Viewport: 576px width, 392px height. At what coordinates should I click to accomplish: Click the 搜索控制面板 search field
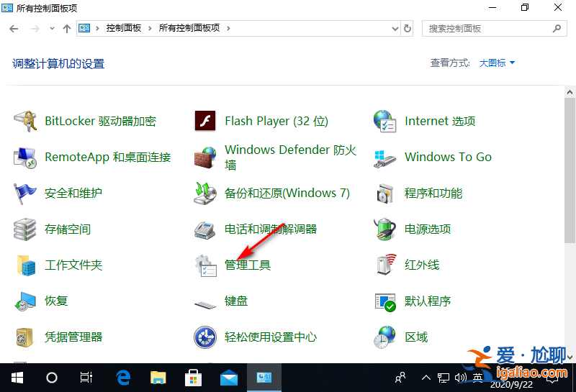click(494, 28)
